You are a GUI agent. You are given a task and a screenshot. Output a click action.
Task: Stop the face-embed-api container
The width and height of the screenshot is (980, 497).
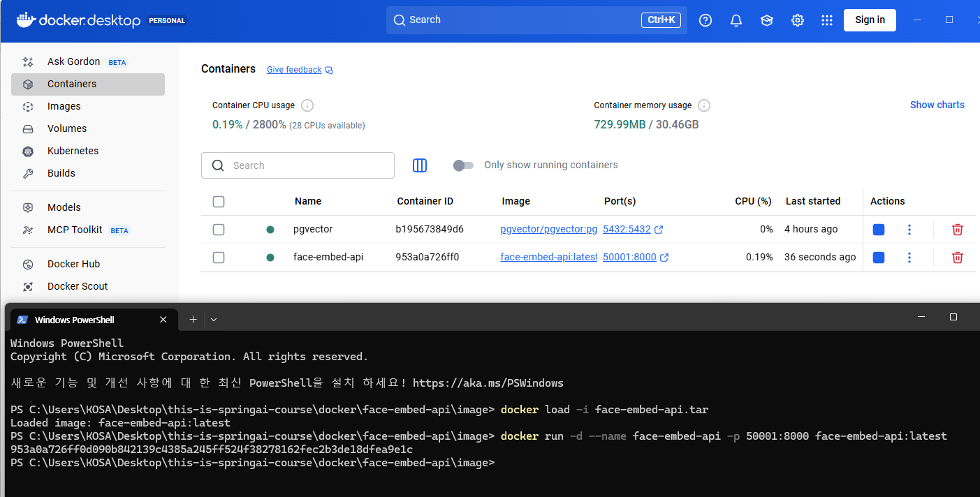(879, 258)
